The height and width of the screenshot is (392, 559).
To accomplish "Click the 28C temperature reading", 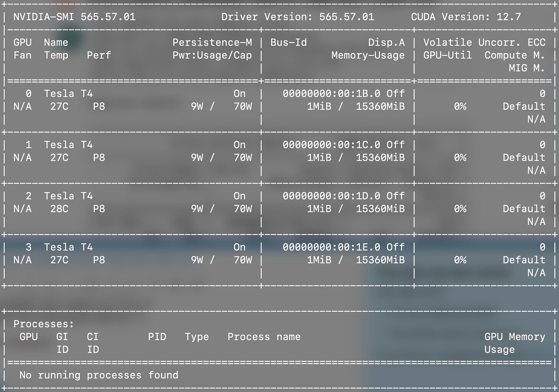I will pos(59,209).
